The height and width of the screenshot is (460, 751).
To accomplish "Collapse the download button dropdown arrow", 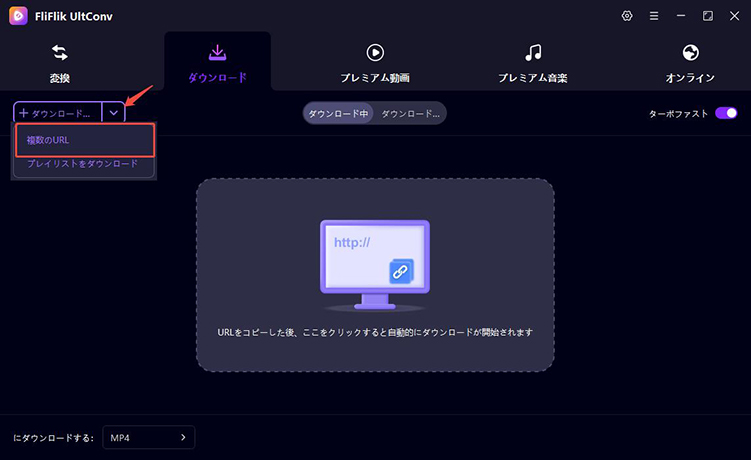I will (114, 113).
